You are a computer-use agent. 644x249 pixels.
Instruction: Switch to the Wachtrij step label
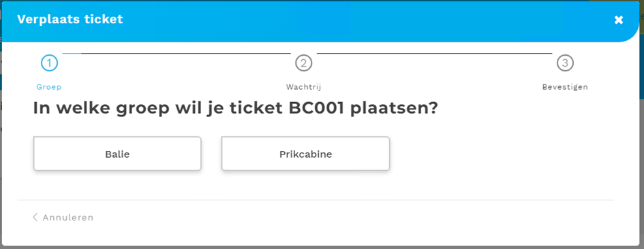coord(303,87)
